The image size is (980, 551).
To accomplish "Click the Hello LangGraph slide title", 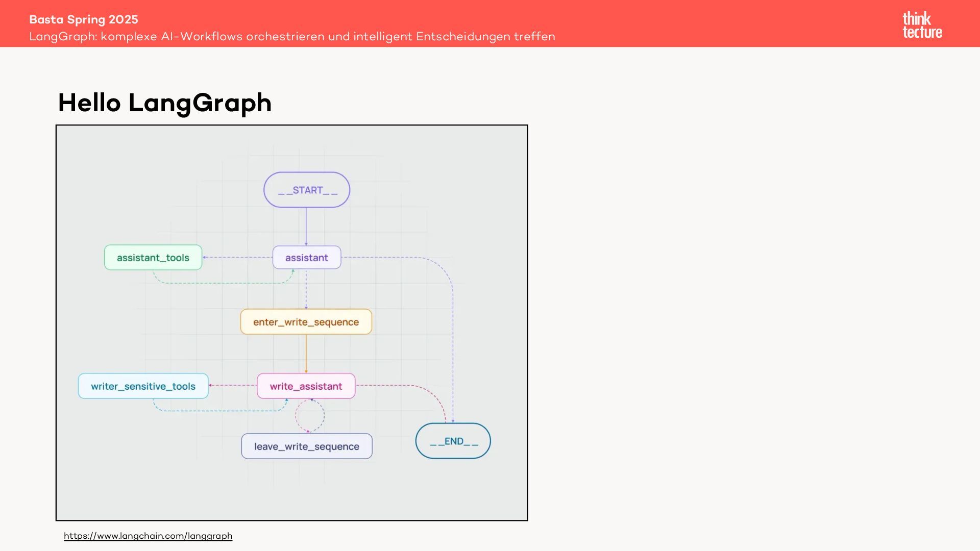I will pos(165,103).
